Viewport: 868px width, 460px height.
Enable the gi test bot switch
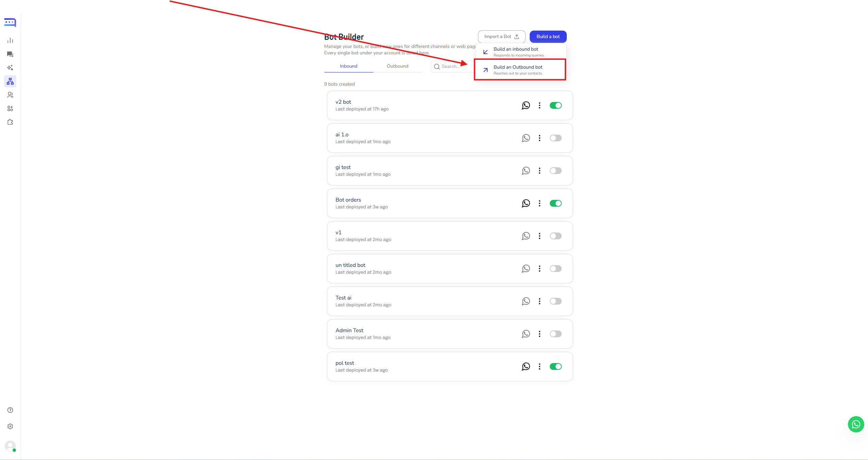click(556, 171)
